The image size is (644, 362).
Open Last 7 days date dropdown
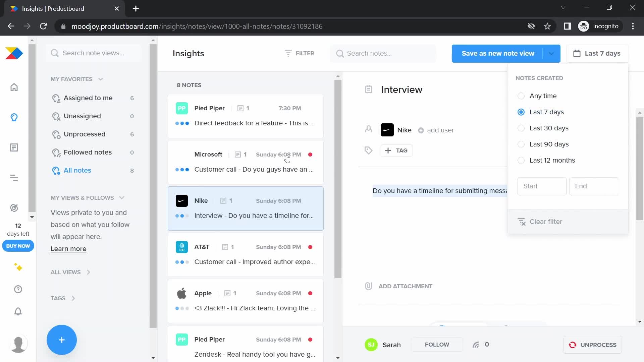(x=598, y=54)
